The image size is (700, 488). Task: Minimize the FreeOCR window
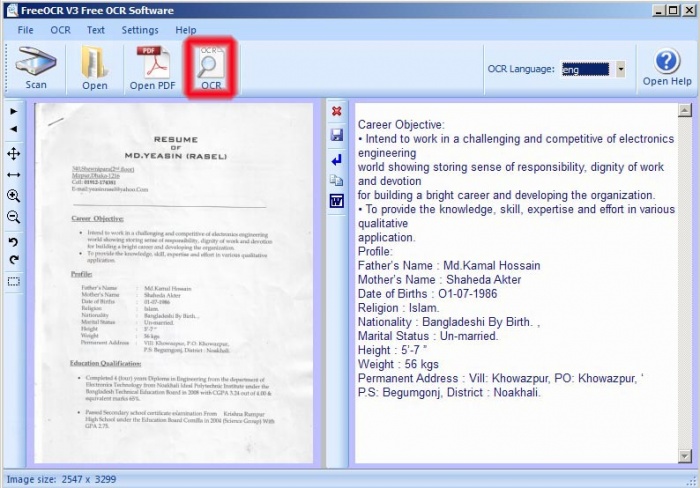point(659,10)
